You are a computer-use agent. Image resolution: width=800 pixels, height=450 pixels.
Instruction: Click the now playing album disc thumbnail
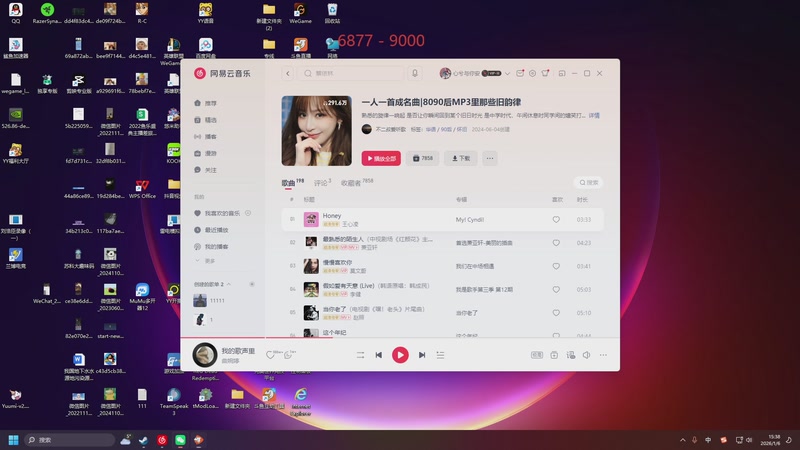(x=205, y=355)
